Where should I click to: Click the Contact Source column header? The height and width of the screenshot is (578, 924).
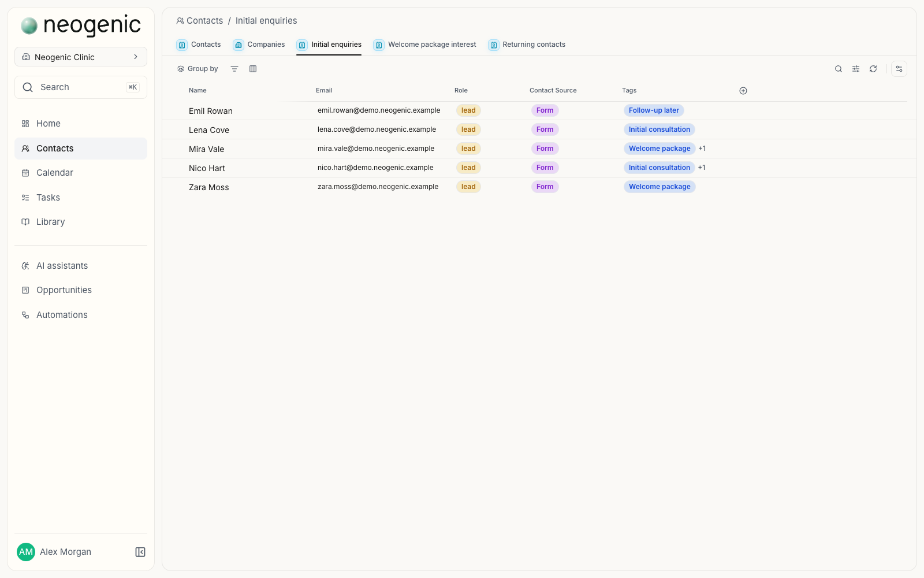(553, 91)
